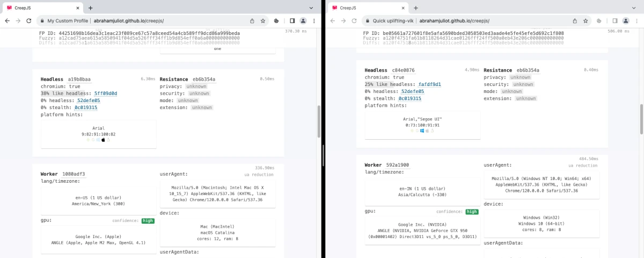Click forward arrow in right Quick uplifting-vik window
The image size is (644, 258).
coord(343,20)
